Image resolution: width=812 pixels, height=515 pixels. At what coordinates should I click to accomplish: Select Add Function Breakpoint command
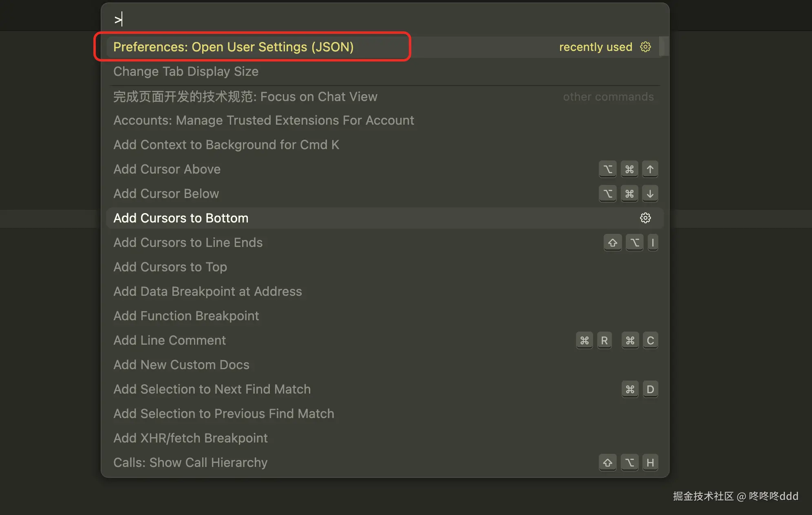186,316
